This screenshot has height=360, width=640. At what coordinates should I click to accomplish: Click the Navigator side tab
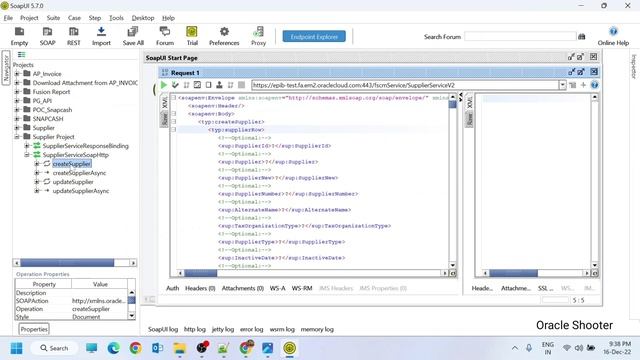coord(6,68)
